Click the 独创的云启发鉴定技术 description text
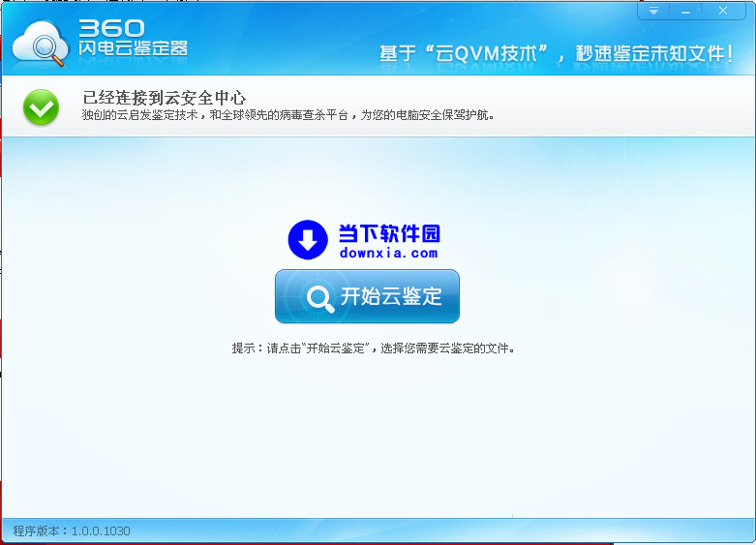The image size is (756, 545). (x=287, y=115)
